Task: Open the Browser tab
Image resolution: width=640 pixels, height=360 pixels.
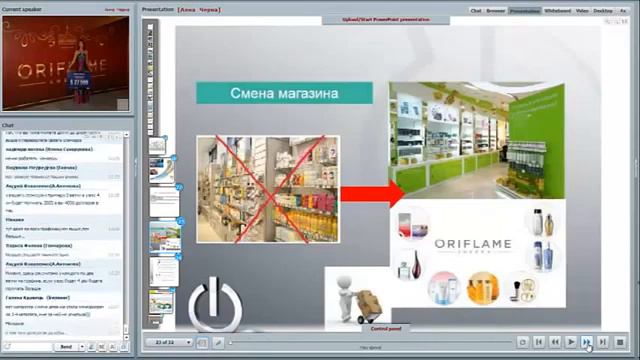Action: click(x=496, y=11)
